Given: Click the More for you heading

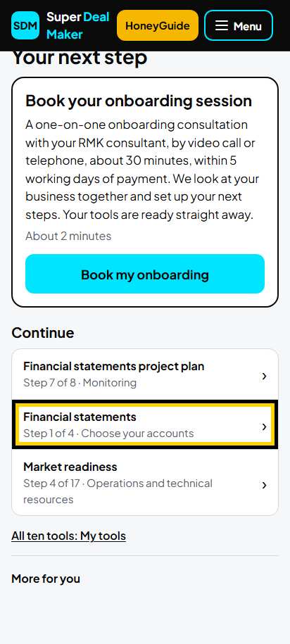Looking at the screenshot, I should click(46, 579).
